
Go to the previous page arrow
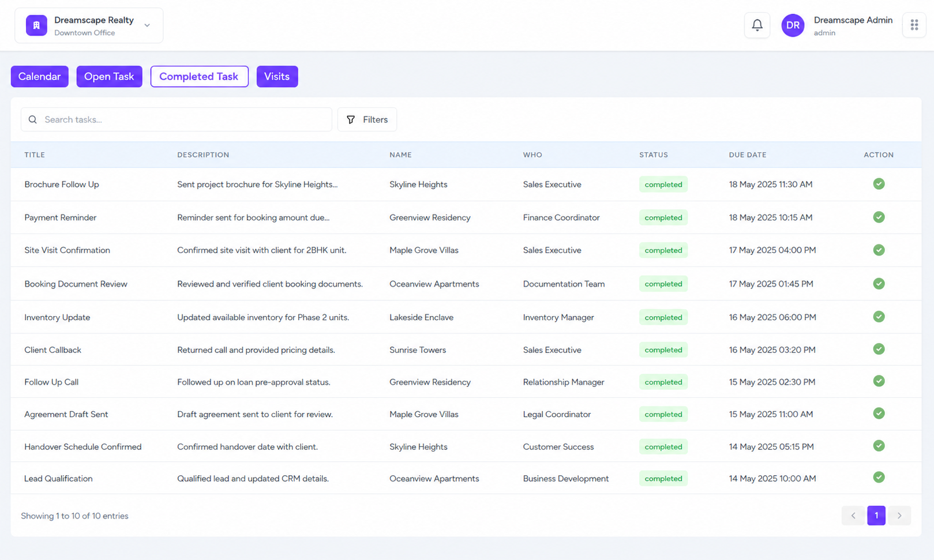(853, 516)
